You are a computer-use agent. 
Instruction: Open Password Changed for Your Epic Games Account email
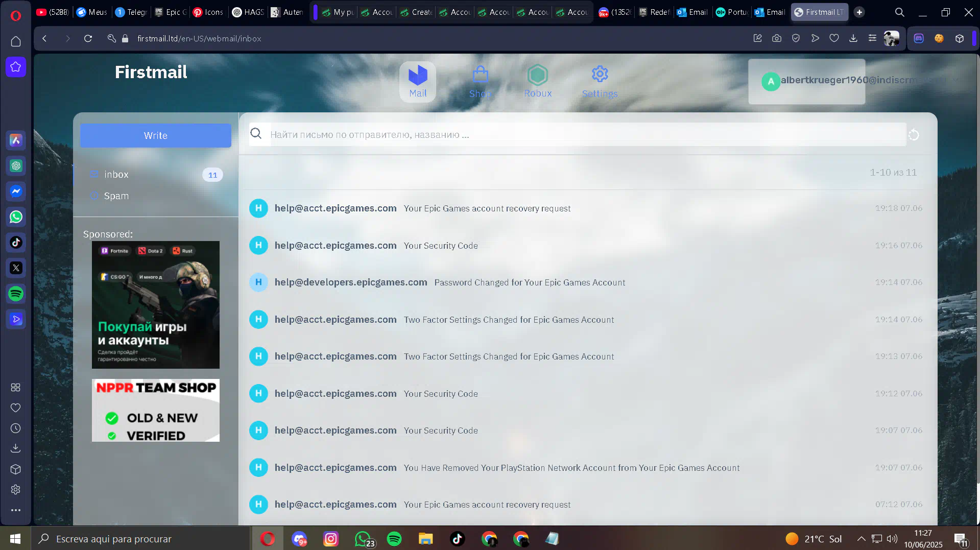click(x=586, y=282)
